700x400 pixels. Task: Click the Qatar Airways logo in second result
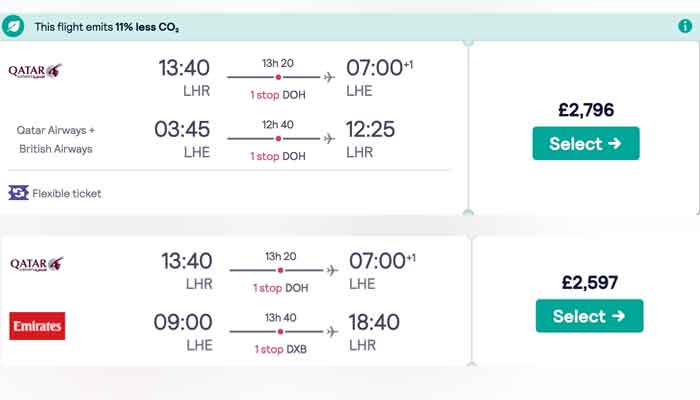point(37,264)
